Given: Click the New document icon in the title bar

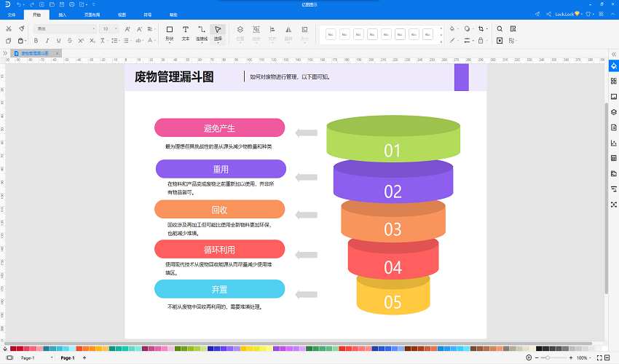Looking at the screenshot, I should point(42,4).
